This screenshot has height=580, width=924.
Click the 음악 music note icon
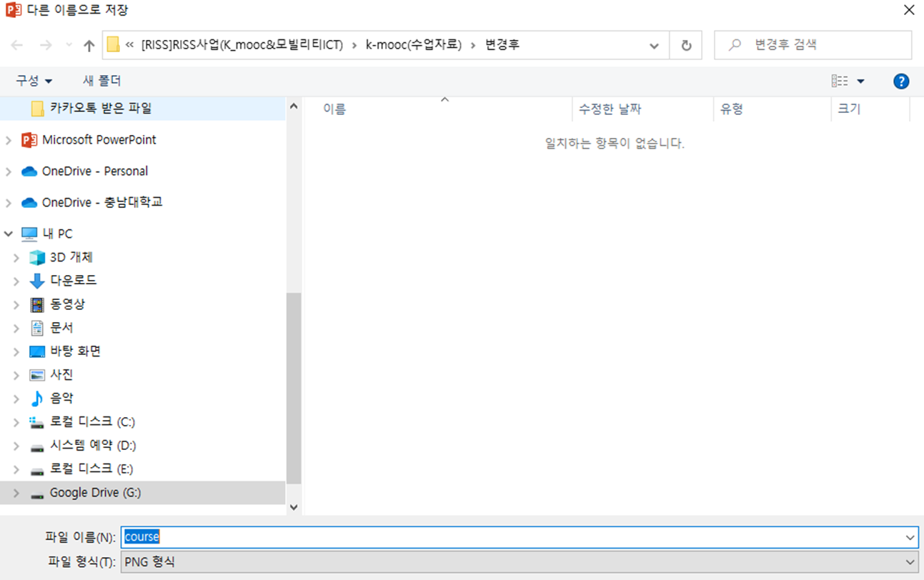pyautogui.click(x=37, y=399)
